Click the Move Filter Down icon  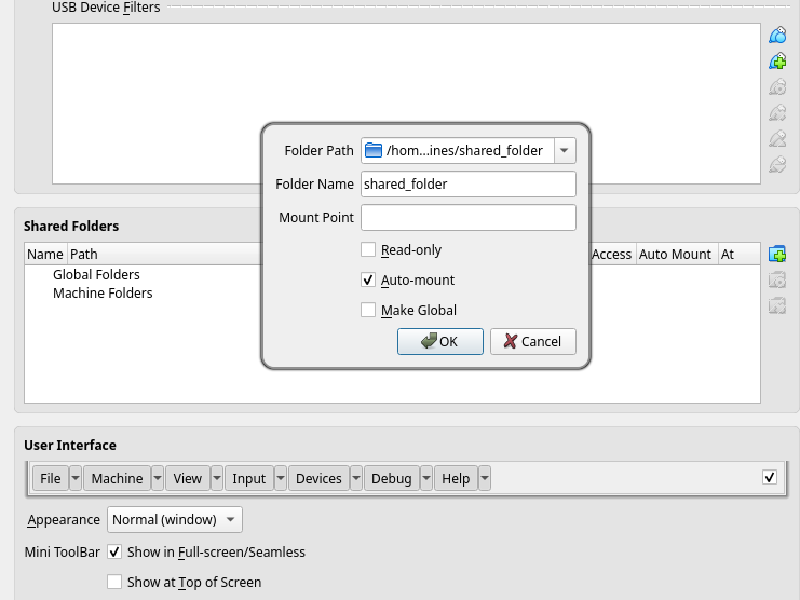coord(778,164)
